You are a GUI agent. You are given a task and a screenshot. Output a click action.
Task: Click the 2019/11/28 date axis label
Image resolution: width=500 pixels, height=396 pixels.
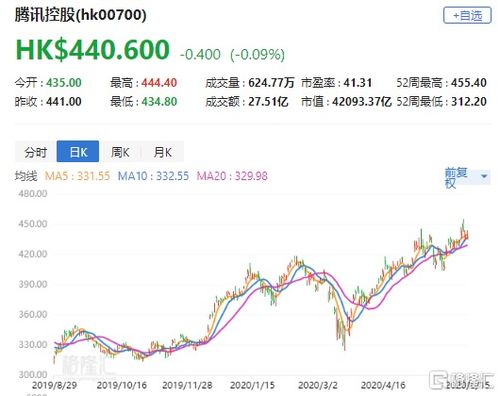187,385
